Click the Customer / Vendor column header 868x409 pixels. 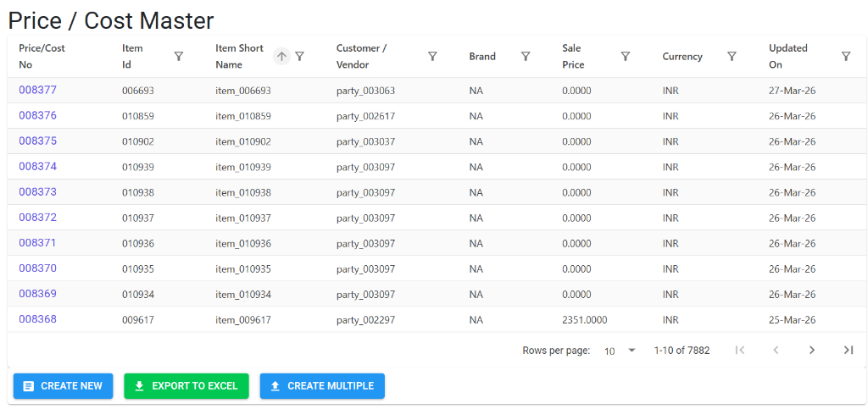click(x=361, y=57)
